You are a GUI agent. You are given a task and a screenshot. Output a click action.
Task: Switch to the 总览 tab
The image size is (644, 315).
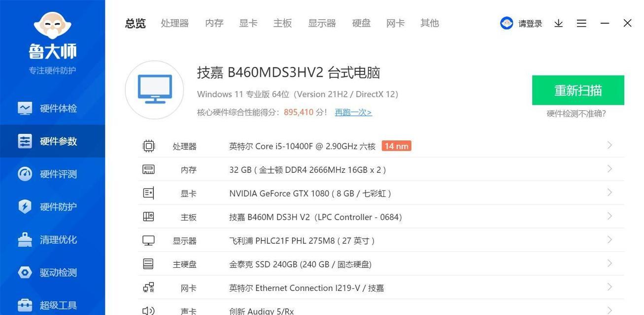(x=136, y=23)
